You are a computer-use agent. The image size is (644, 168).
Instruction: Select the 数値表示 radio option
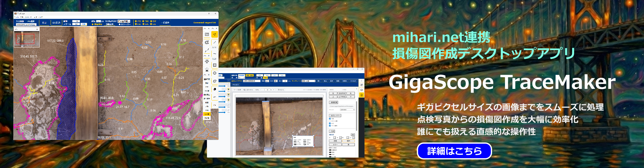[92, 24]
